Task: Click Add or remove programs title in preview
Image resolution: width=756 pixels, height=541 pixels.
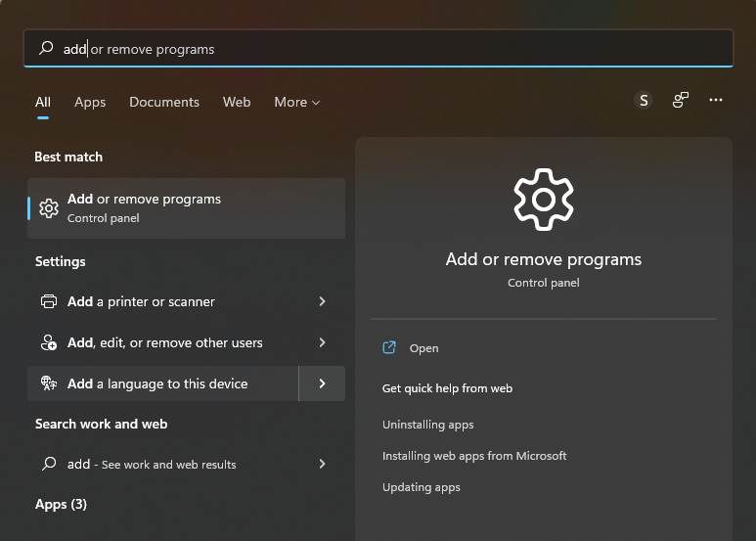Action: (x=544, y=259)
